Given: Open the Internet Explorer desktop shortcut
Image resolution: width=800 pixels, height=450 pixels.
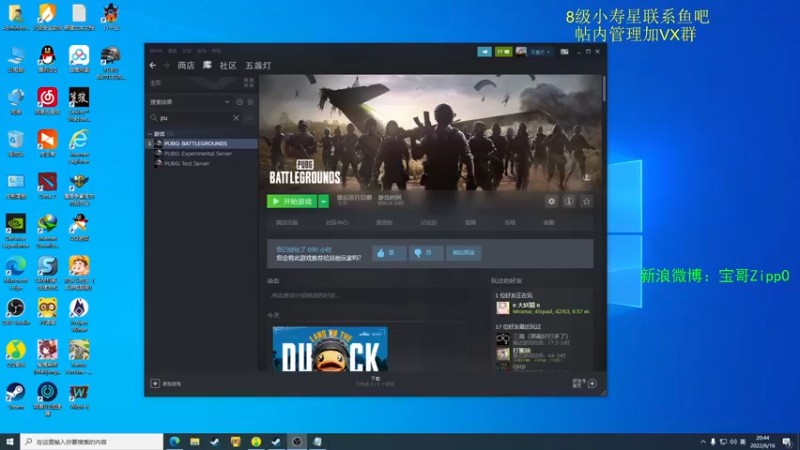Looking at the screenshot, I should 79,147.
